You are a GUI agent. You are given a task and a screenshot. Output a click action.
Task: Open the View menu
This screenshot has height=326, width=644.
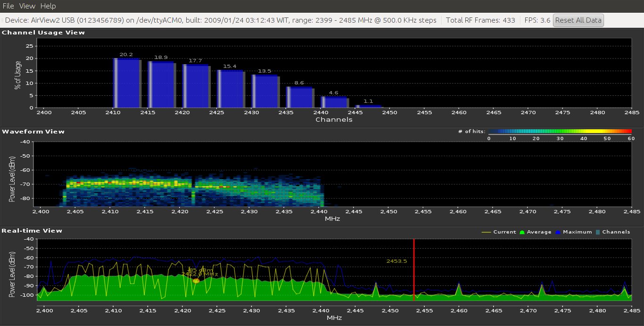[27, 6]
